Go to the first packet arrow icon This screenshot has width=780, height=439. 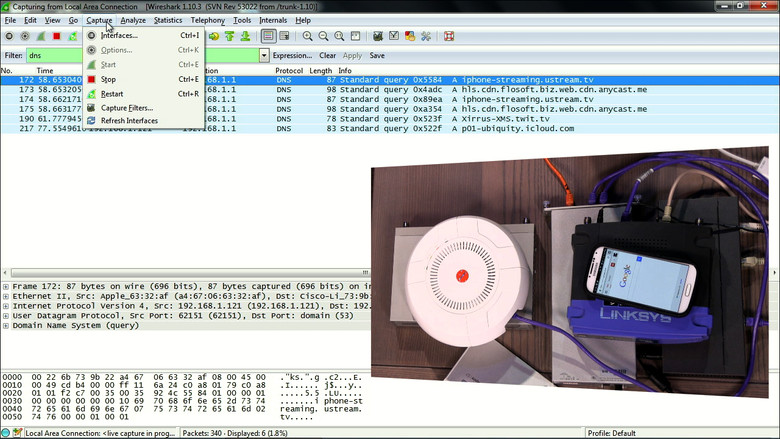229,36
